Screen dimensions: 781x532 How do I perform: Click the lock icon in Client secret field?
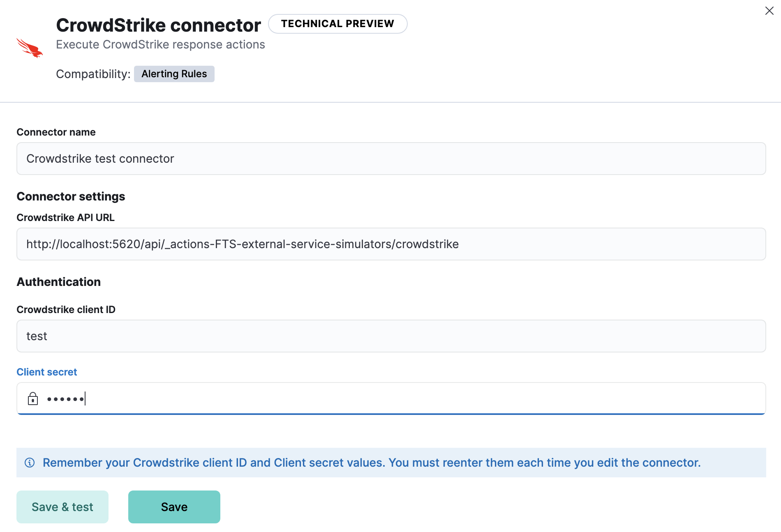coord(33,398)
